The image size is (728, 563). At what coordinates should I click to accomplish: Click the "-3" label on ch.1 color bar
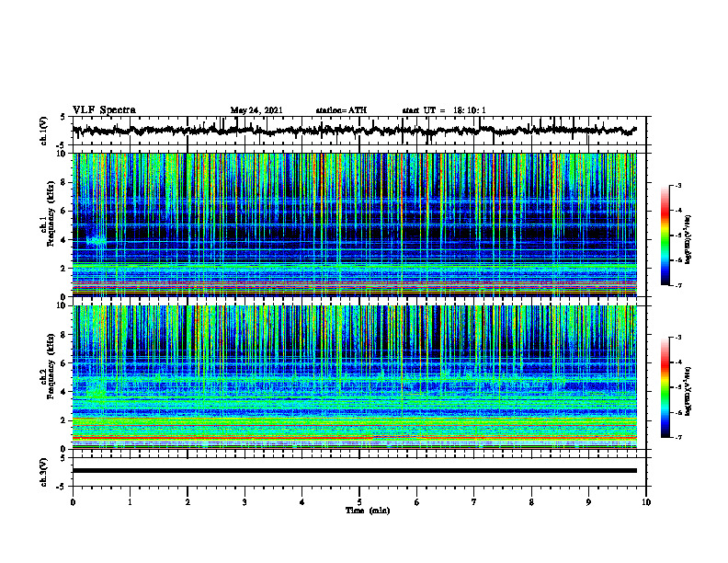point(678,185)
